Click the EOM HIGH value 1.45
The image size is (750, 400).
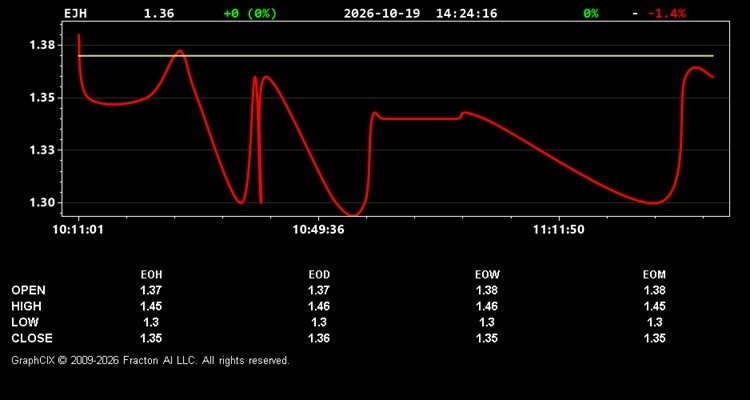[654, 306]
